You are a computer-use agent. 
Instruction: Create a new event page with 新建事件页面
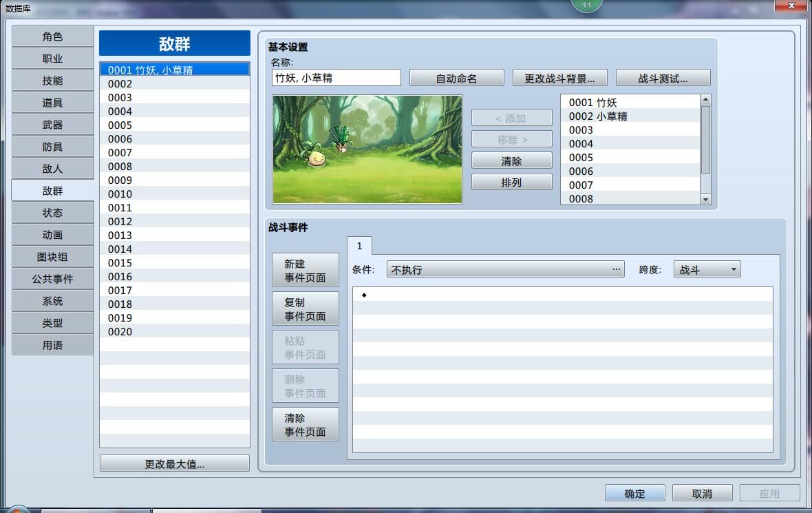tap(305, 271)
